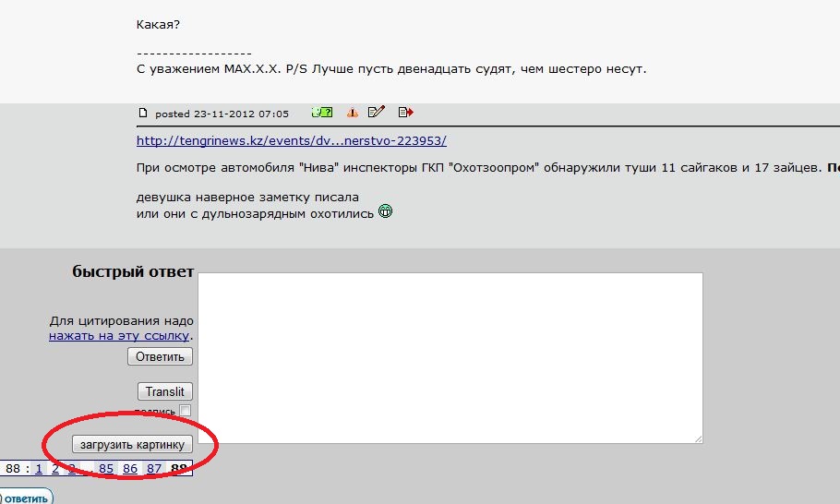Click the edit post pencil icon

tap(376, 113)
